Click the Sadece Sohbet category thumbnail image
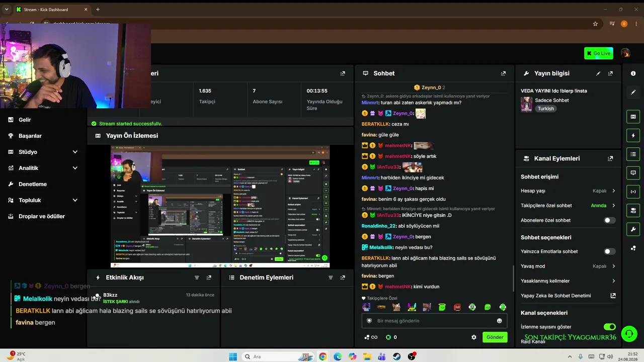 point(526,104)
